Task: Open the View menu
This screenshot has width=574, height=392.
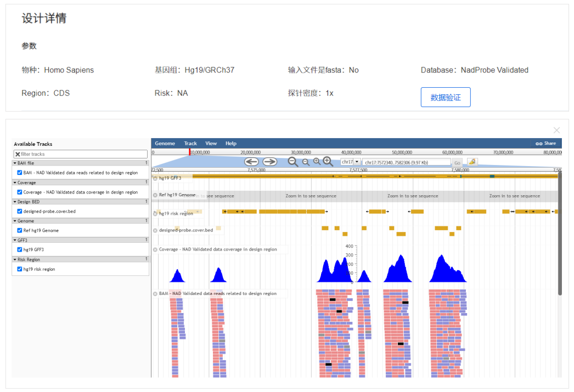Action: click(x=211, y=144)
